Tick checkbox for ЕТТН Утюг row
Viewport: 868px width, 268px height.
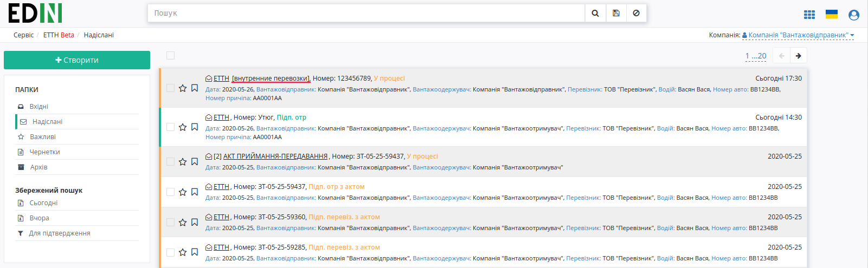[x=170, y=127]
